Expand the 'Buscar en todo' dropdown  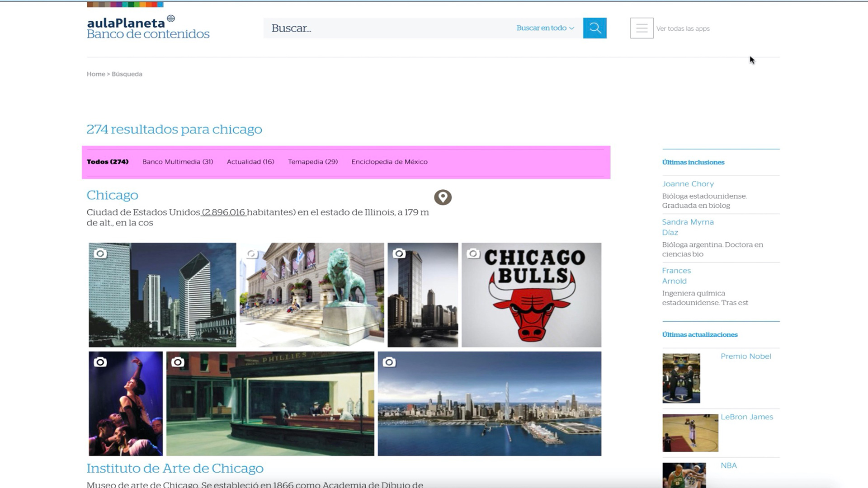(545, 28)
